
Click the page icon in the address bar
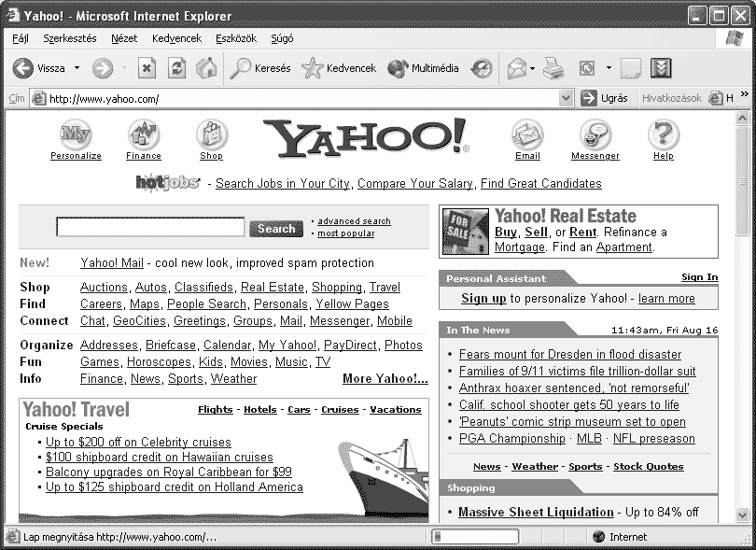pos(38,98)
